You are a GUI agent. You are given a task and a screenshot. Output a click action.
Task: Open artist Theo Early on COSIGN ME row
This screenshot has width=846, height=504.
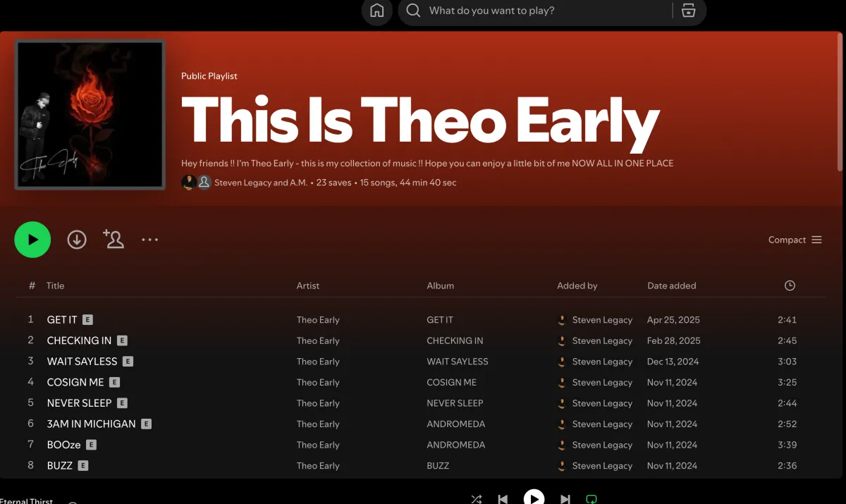[x=318, y=382]
